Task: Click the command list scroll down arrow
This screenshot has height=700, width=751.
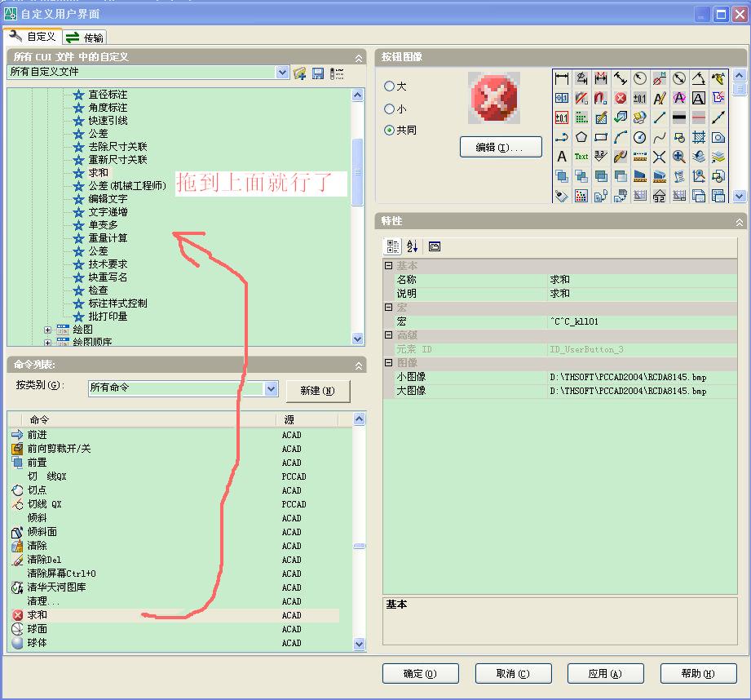Action: [x=360, y=644]
